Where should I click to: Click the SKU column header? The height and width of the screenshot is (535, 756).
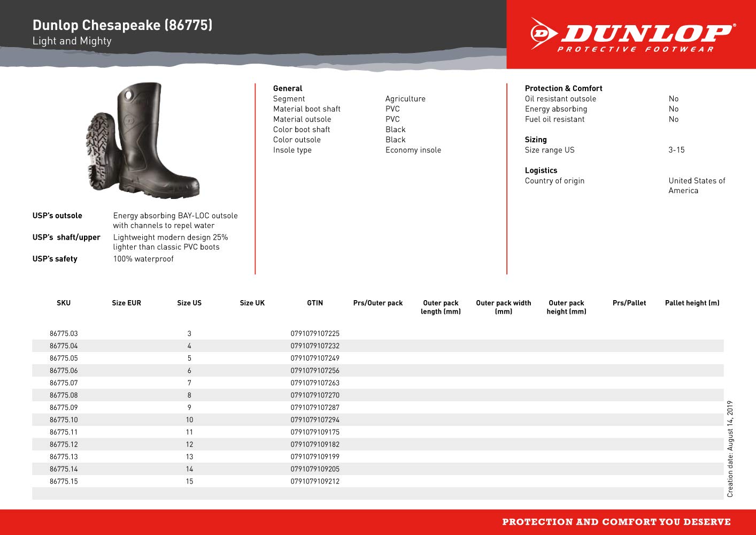64,303
